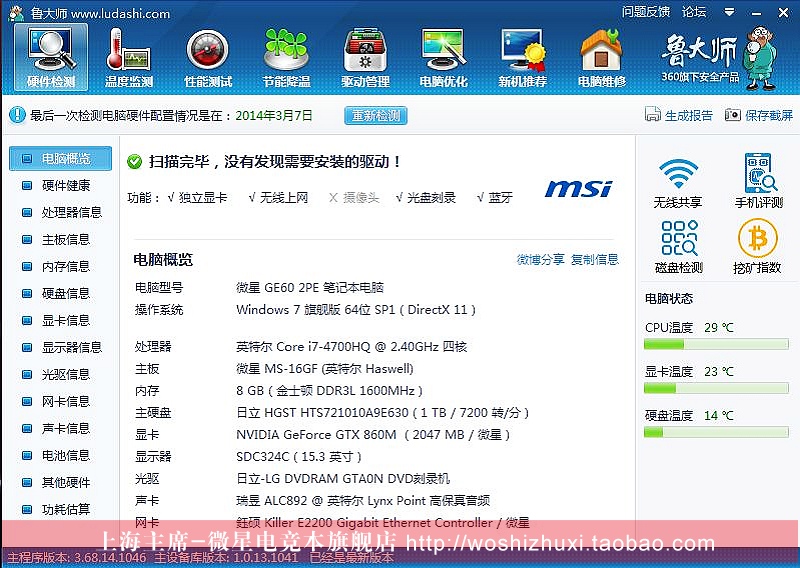
Task: Click the 保存截屏 camera icon
Action: point(732,115)
